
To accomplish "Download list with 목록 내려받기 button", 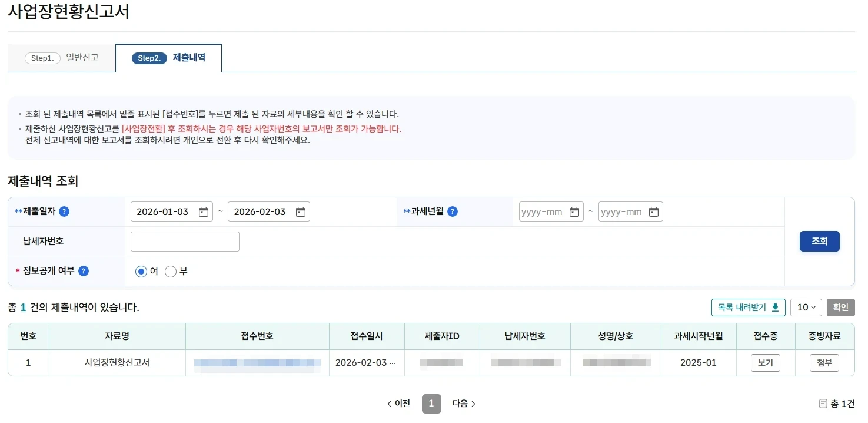I will tap(748, 308).
